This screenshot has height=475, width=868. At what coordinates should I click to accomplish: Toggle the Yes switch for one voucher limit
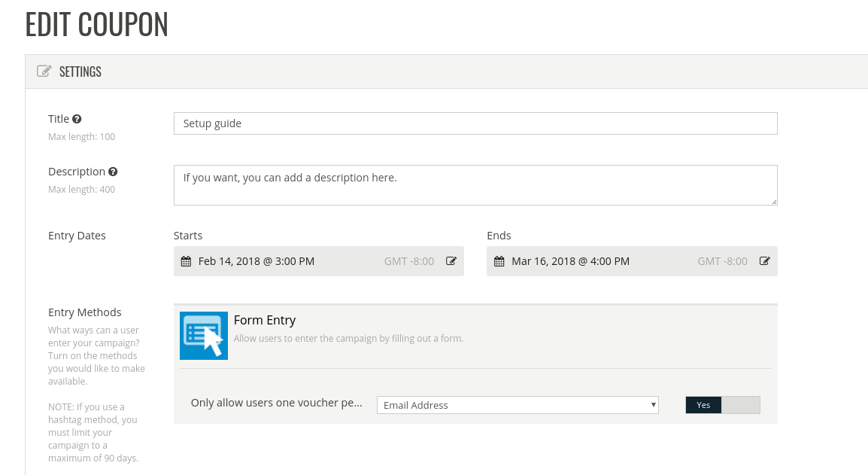coord(722,405)
